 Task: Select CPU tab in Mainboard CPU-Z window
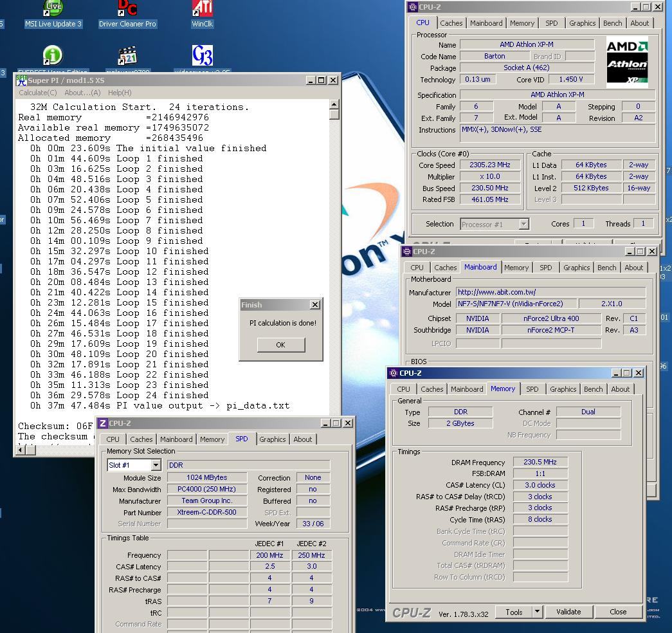[x=417, y=268]
